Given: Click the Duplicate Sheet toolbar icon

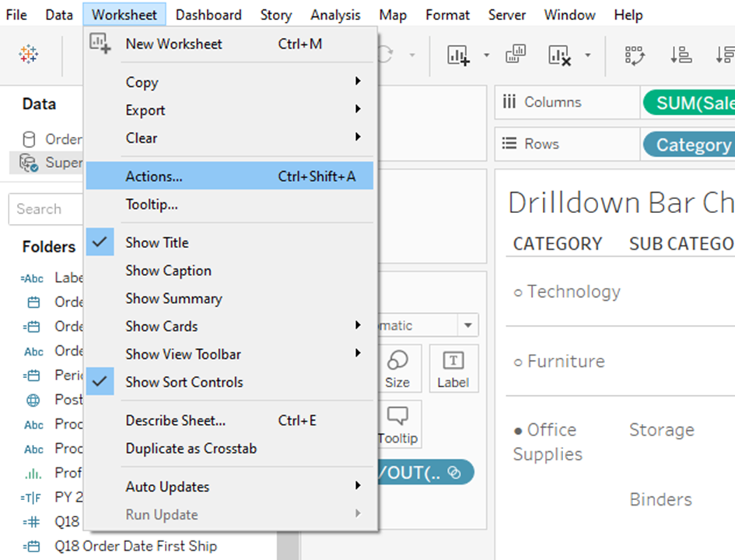Looking at the screenshot, I should pos(515,54).
